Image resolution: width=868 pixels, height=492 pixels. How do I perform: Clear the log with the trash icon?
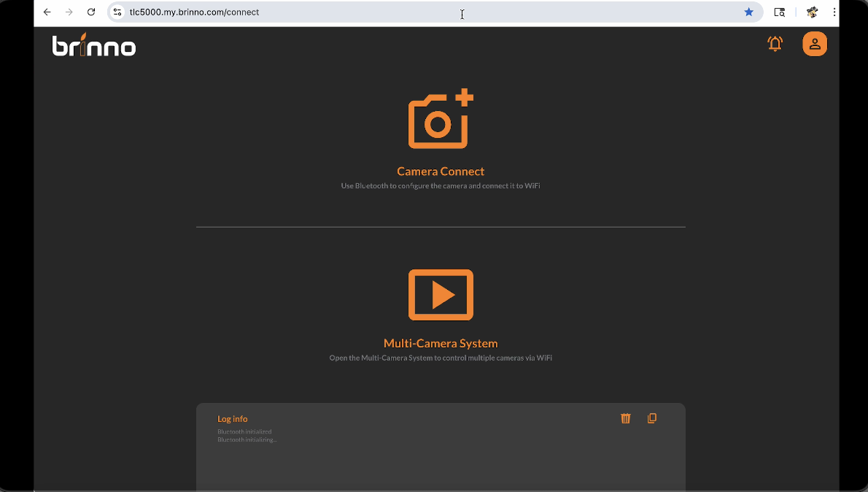click(x=625, y=418)
